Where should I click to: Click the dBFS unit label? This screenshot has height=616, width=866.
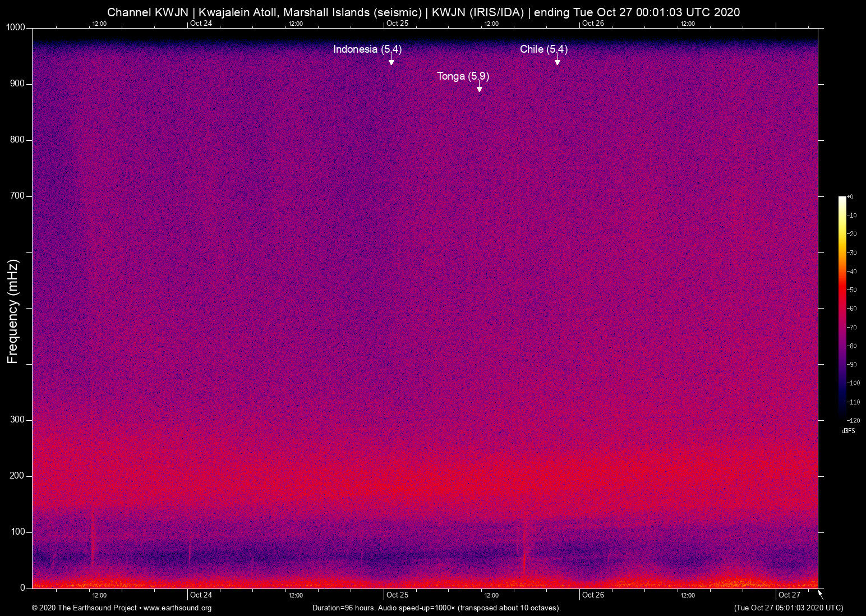(x=849, y=431)
